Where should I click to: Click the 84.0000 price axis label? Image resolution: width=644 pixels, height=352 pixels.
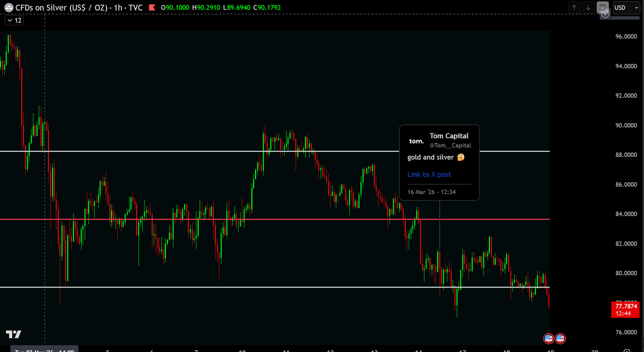626,214
